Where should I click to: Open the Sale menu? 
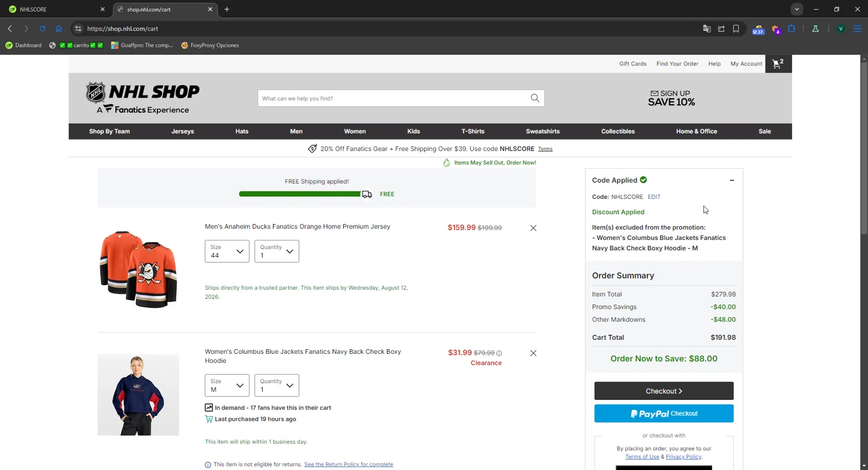(765, 131)
